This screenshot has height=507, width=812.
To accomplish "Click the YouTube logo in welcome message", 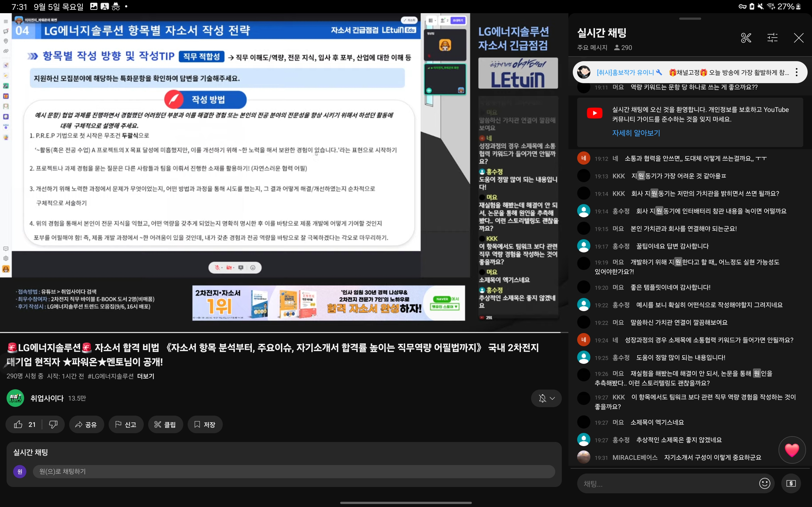I will point(594,113).
